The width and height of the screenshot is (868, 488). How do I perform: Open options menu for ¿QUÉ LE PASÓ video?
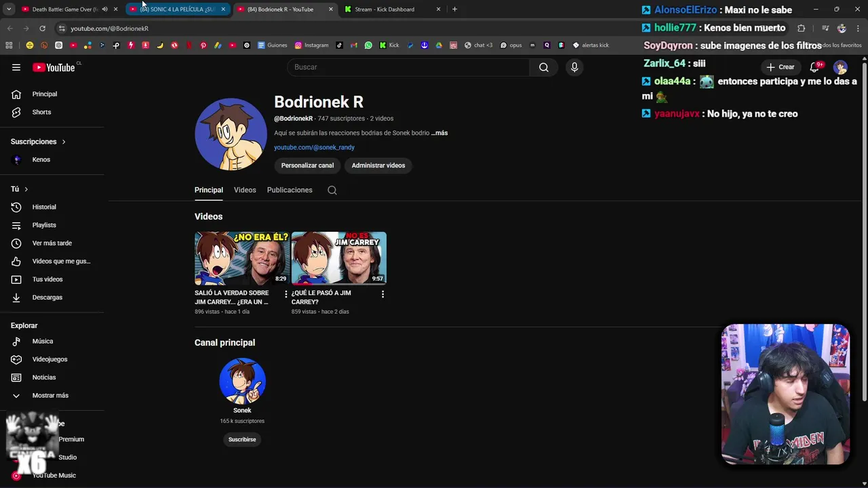pyautogui.click(x=382, y=294)
